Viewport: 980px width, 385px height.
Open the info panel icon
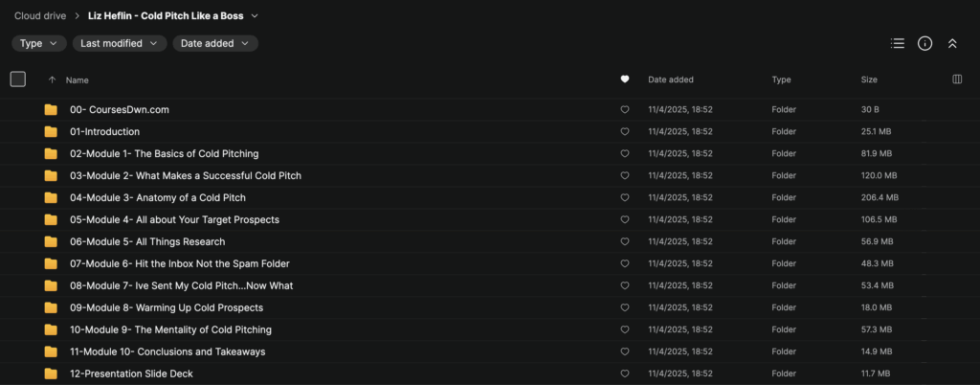coord(924,43)
